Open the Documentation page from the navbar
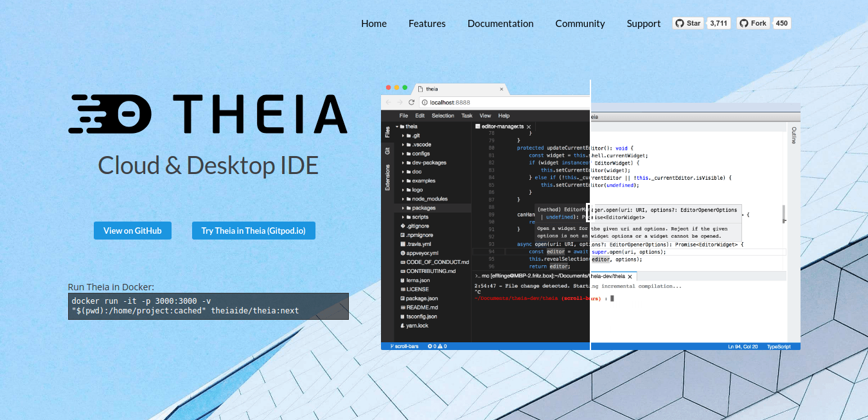 click(500, 23)
